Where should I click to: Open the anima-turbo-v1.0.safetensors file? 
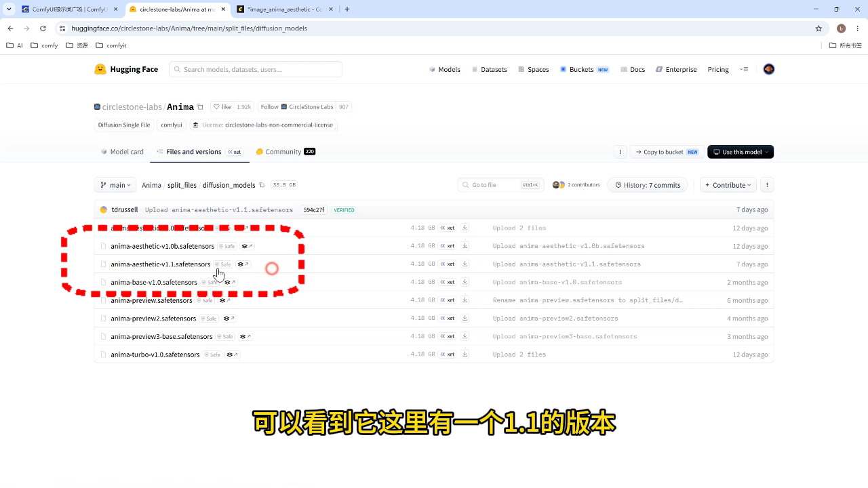[x=155, y=354]
